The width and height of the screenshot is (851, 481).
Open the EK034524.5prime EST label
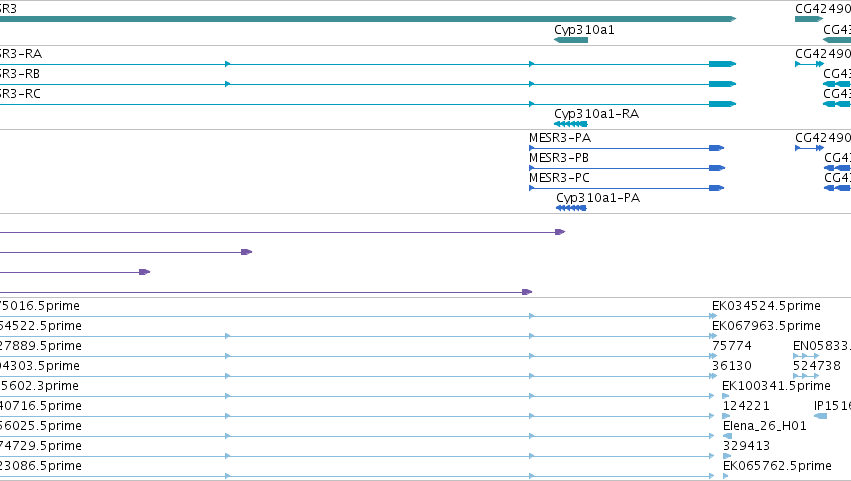(766, 306)
